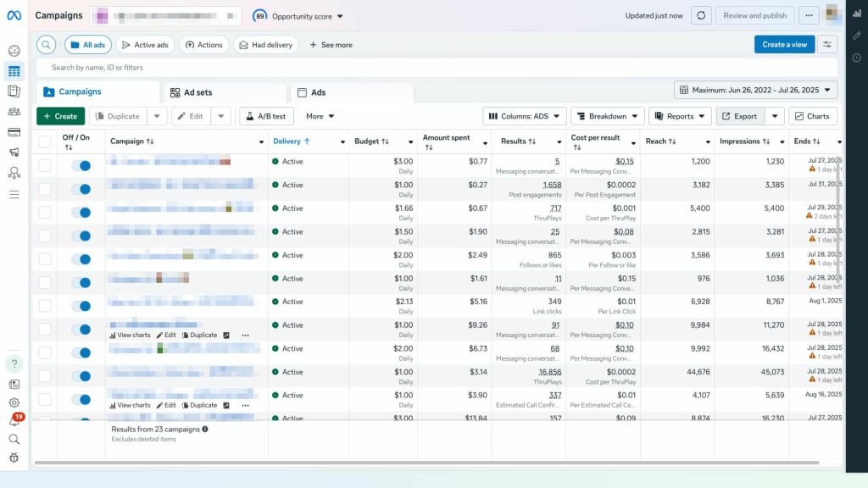This screenshot has width=868, height=488.
Task: Click the A/B test button
Action: [266, 116]
